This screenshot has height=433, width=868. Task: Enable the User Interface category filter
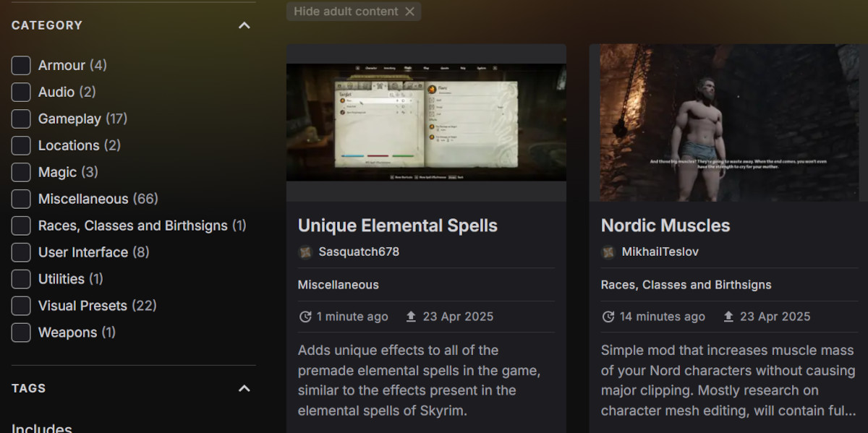tap(21, 252)
